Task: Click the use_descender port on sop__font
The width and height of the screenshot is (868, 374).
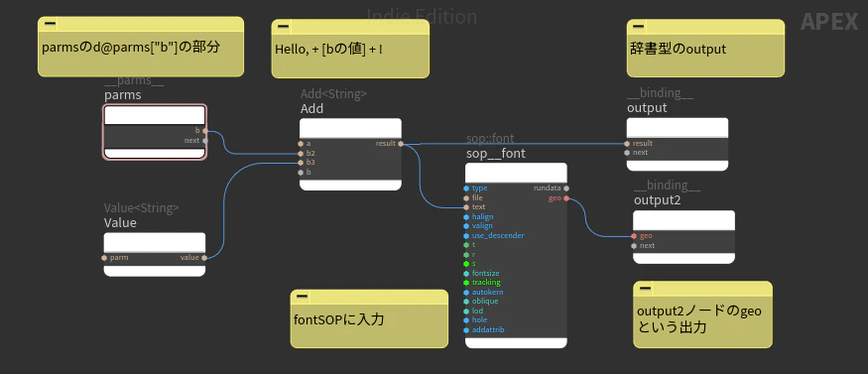Action: point(466,235)
